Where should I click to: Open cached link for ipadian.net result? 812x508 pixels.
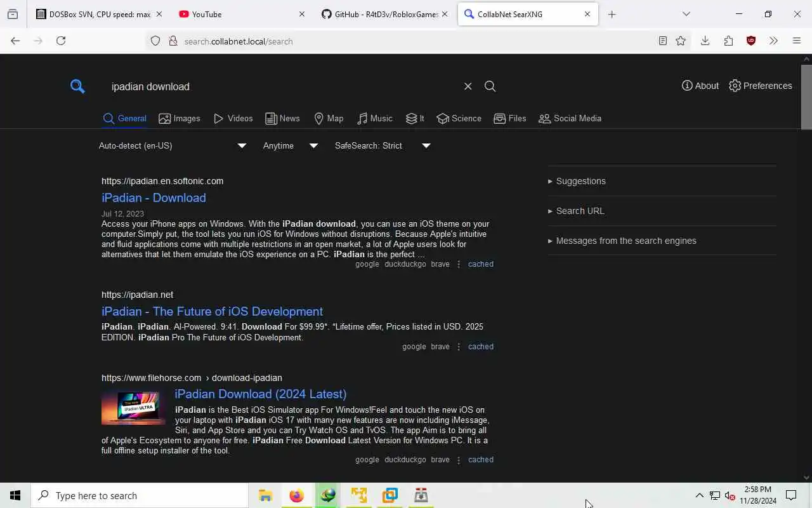click(x=480, y=347)
